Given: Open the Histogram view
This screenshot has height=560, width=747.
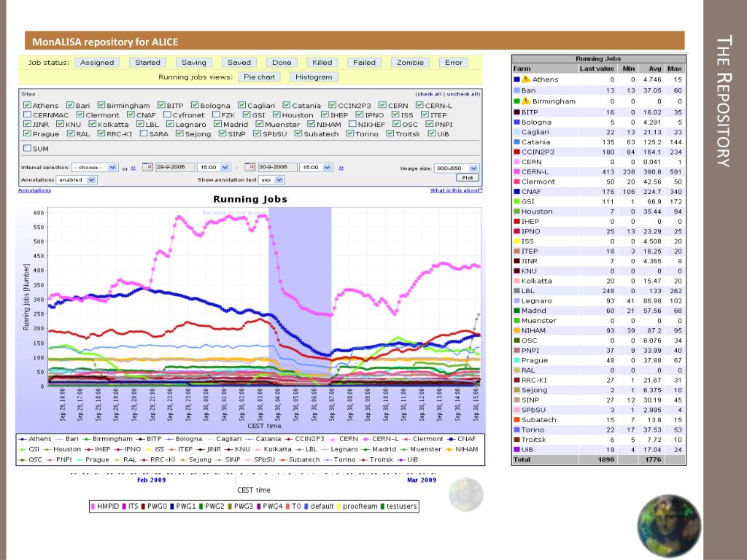Looking at the screenshot, I should pyautogui.click(x=314, y=77).
